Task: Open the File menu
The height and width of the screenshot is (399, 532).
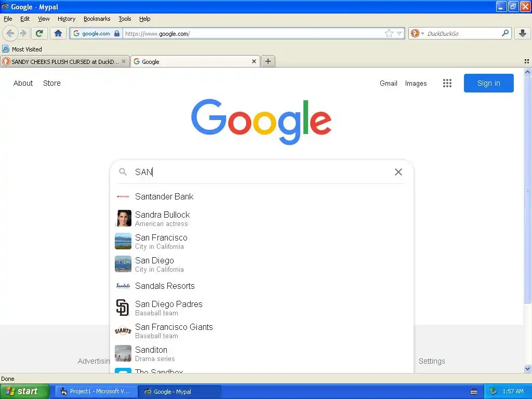Action: [8, 19]
